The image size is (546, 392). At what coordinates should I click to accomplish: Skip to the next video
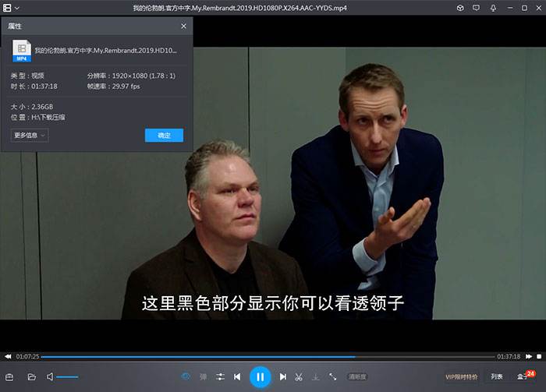point(282,376)
